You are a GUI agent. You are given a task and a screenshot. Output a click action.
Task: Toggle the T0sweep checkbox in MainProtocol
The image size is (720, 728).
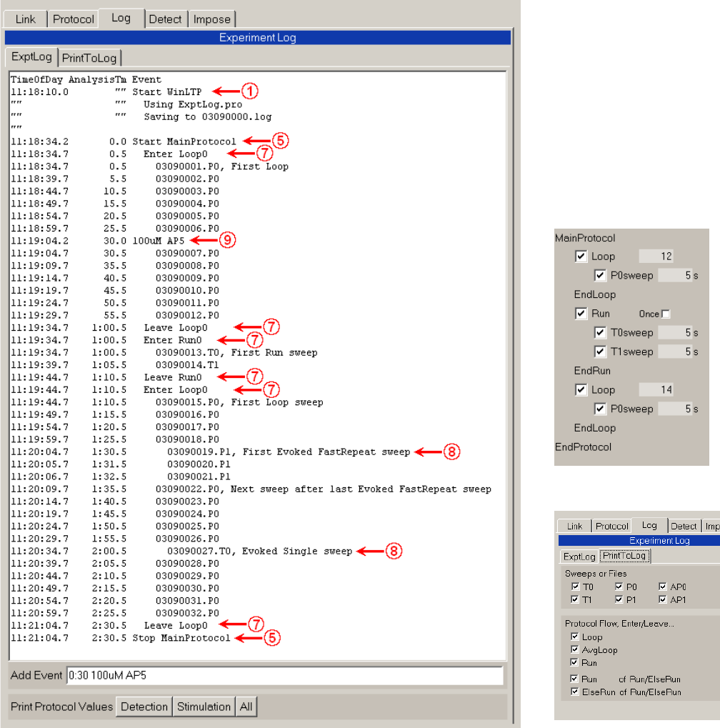point(601,332)
